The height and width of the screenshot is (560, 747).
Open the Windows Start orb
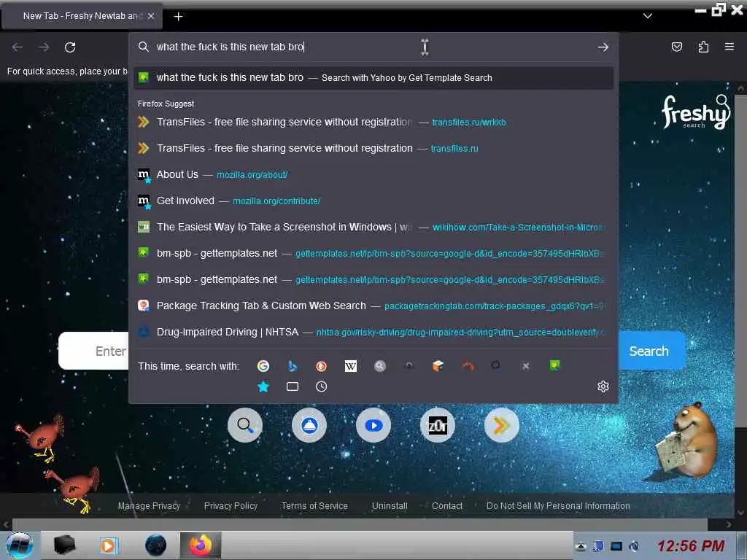pos(19,545)
